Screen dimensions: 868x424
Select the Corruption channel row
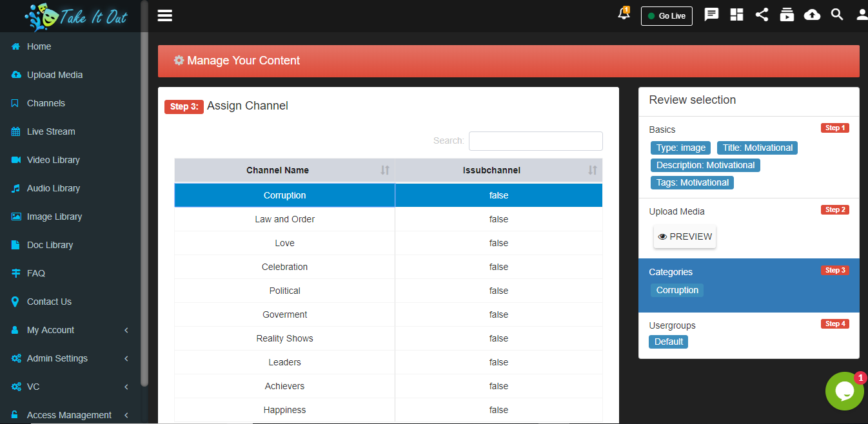pyautogui.click(x=388, y=195)
